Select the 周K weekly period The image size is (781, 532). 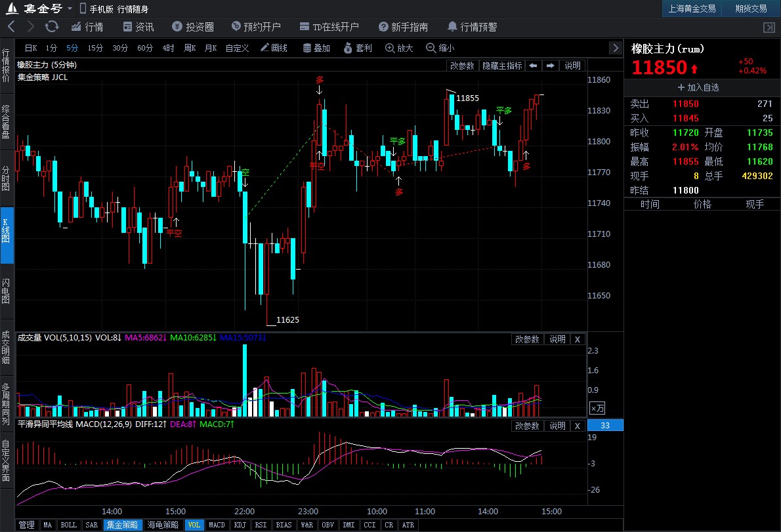[190, 49]
